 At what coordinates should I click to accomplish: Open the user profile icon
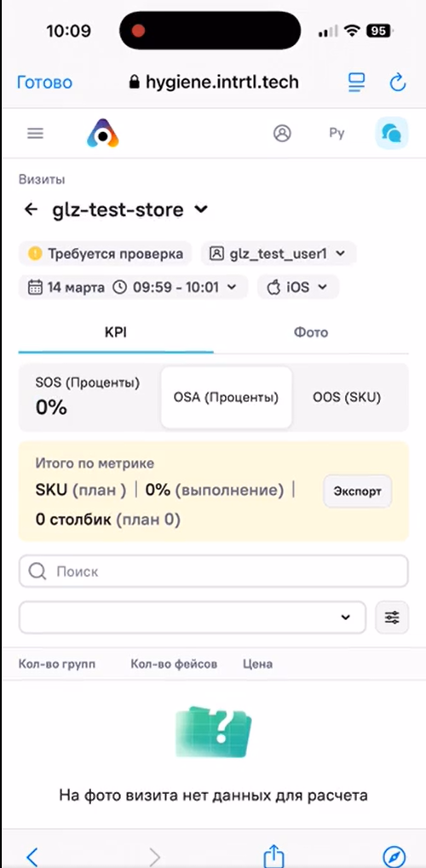(283, 134)
